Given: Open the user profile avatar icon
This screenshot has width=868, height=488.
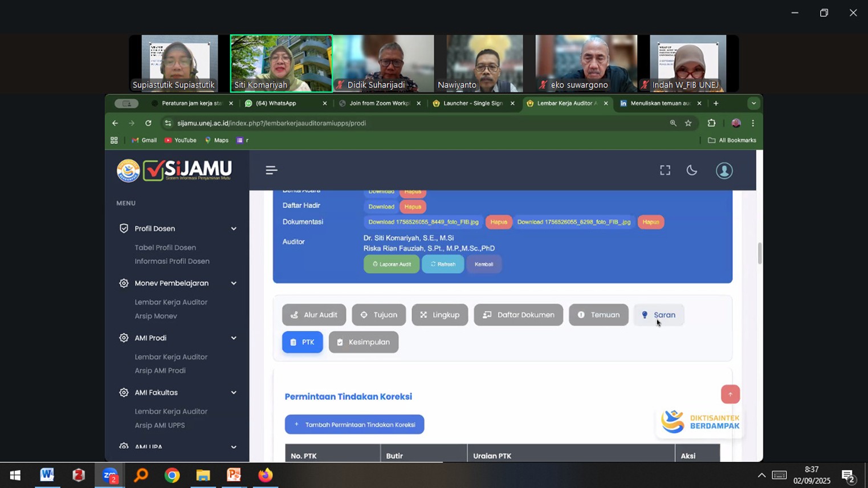Looking at the screenshot, I should [724, 170].
